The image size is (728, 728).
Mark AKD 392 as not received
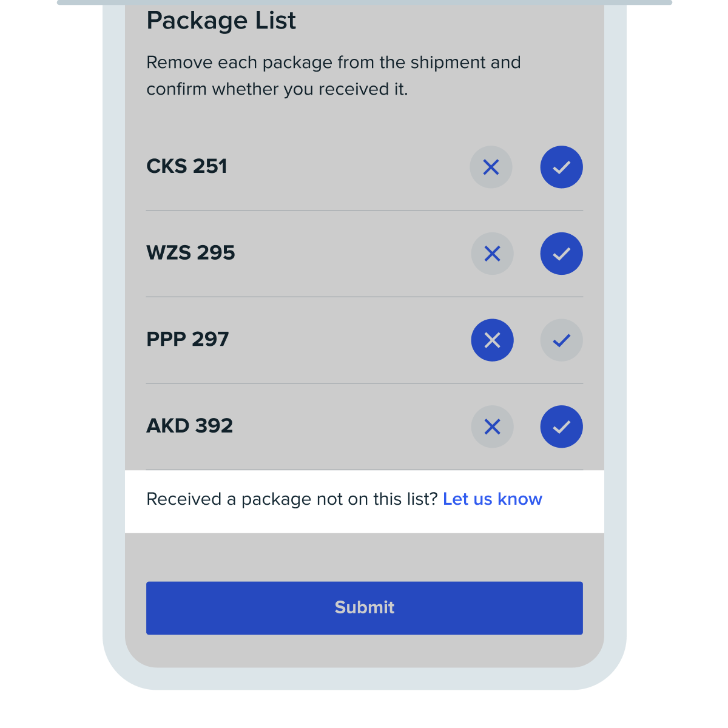(x=493, y=426)
